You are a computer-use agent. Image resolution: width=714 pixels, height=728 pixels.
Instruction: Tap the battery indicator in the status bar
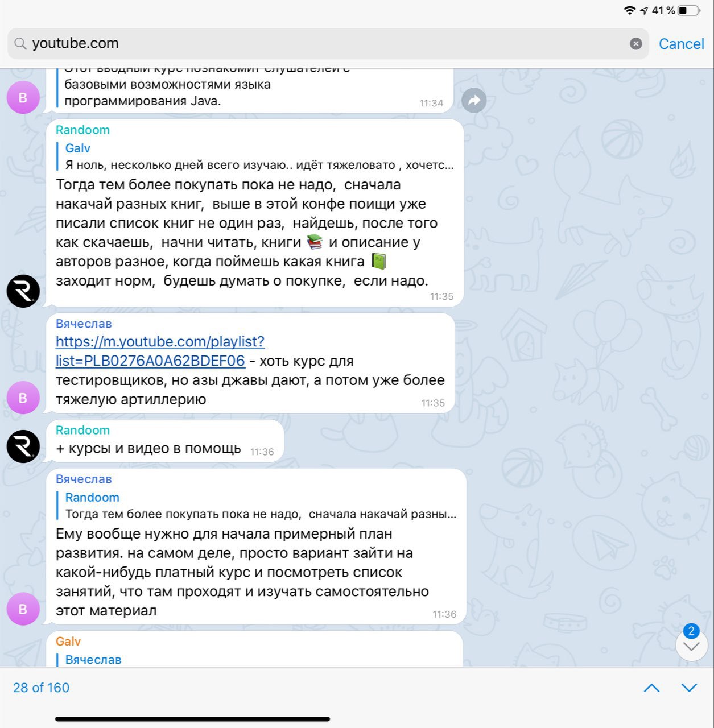point(689,10)
